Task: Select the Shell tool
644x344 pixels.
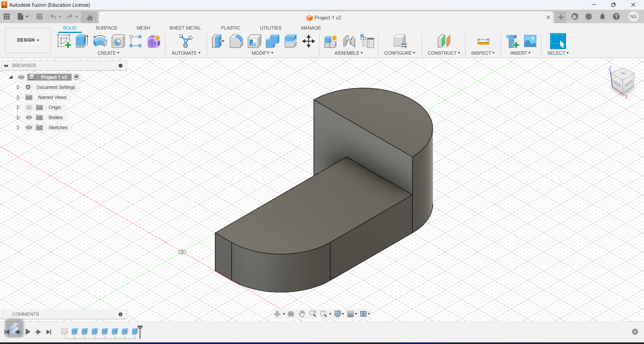Action: point(255,41)
